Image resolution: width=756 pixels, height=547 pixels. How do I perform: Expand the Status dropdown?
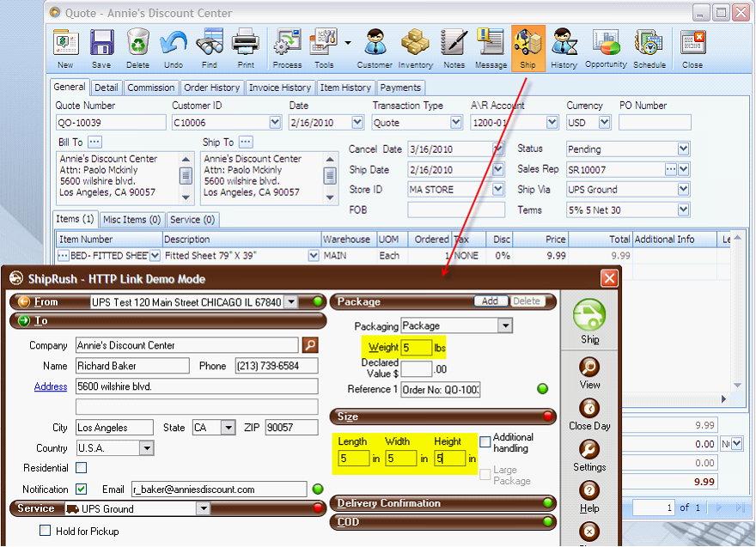[x=683, y=149]
